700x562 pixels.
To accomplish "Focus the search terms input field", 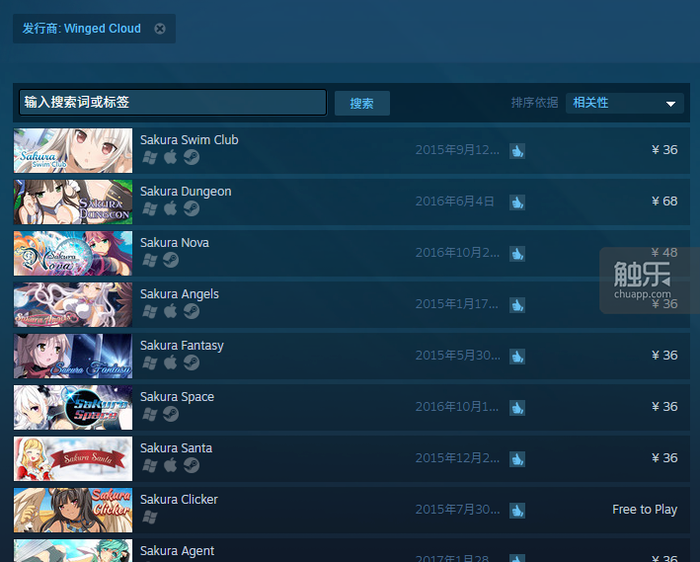I will coord(173,102).
